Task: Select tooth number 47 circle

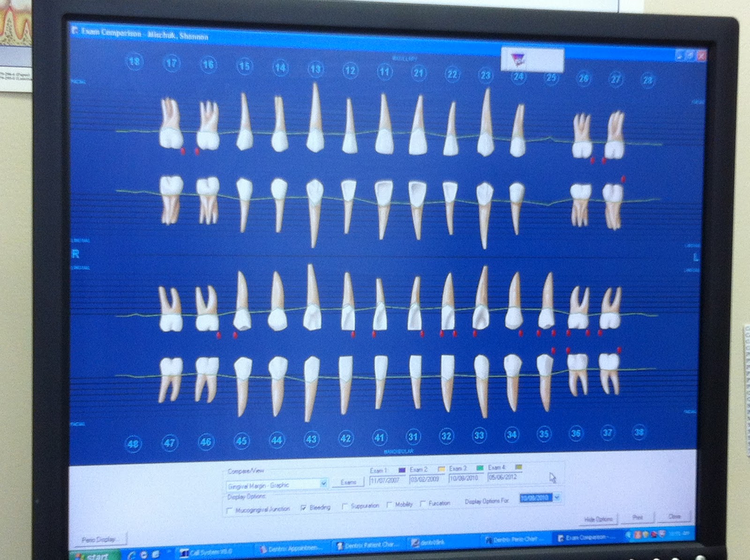Action: click(x=170, y=442)
